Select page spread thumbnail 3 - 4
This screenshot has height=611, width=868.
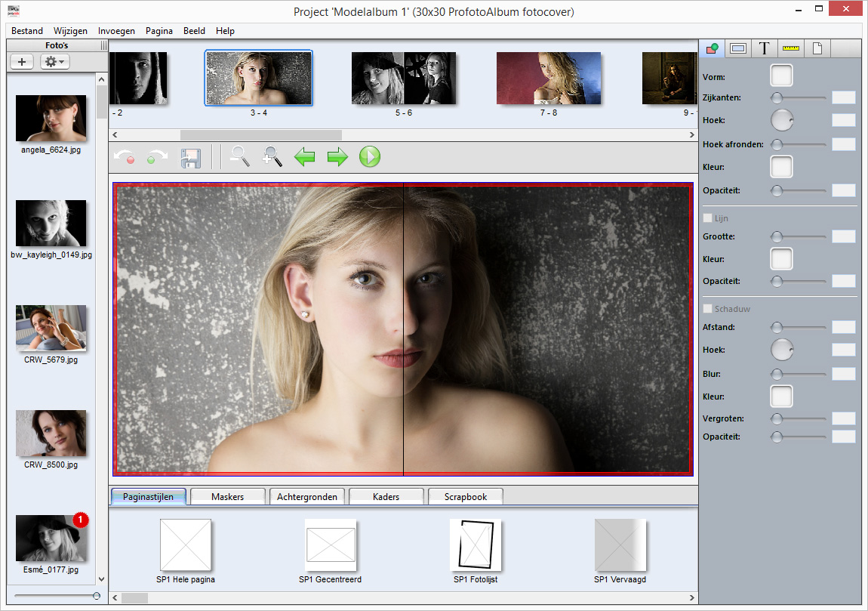[259, 78]
